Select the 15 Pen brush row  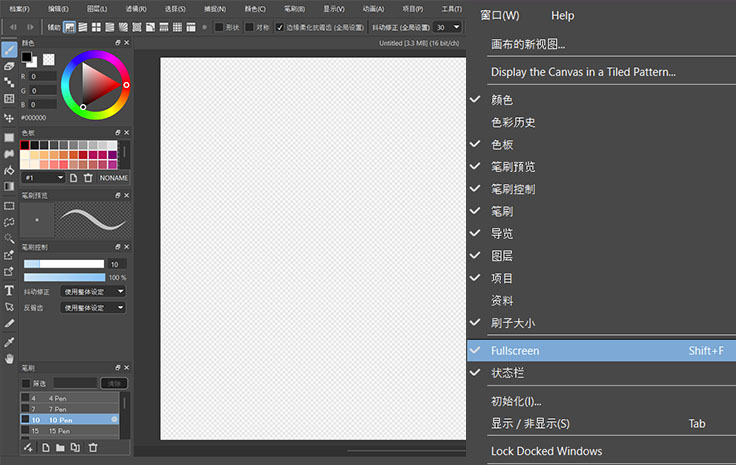(69, 431)
